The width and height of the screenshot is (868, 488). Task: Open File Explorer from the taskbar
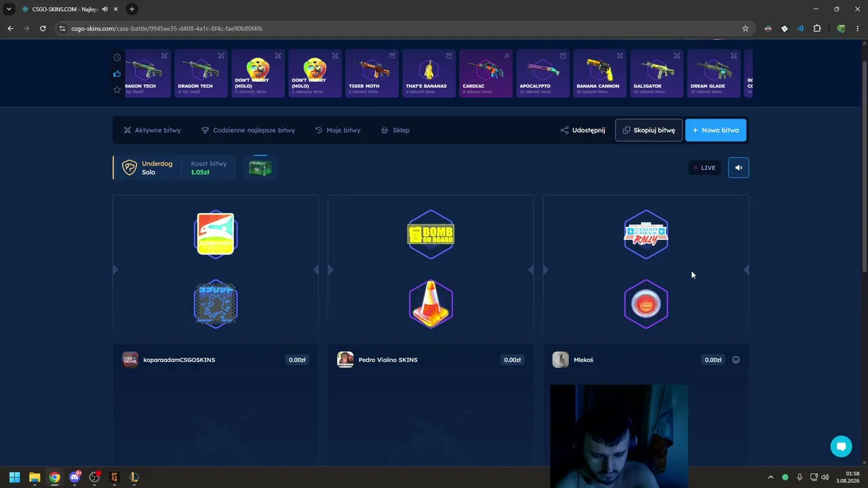pos(35,477)
